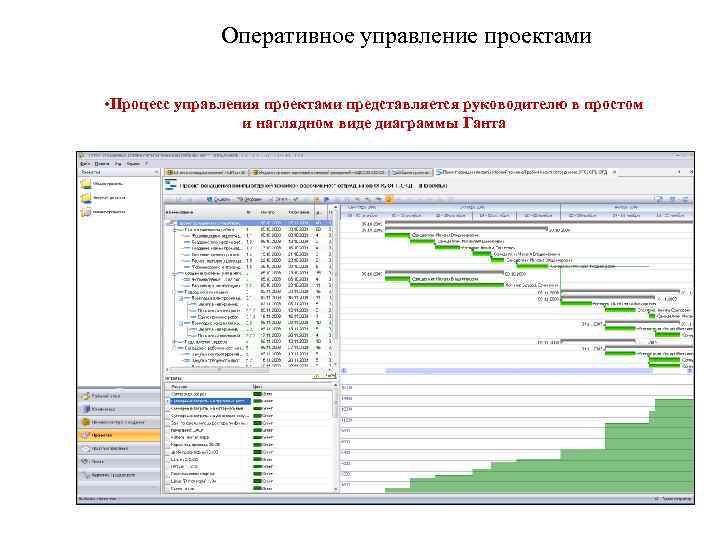720x540 pixels.
Task: Click the orange highlighted toolbar icon
Action: point(389,199)
